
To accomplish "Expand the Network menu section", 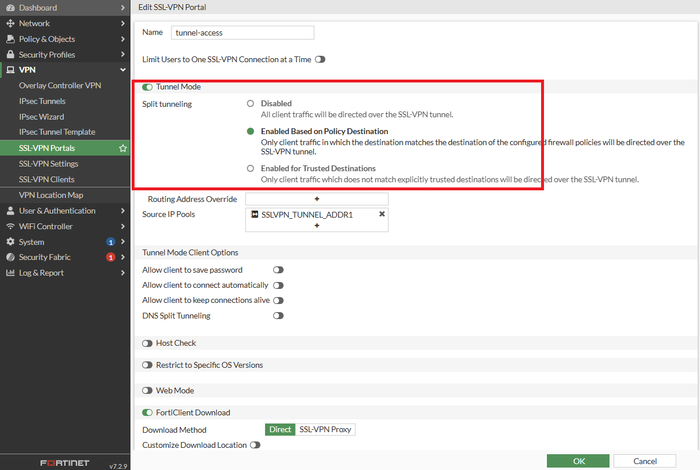I will (x=65, y=23).
